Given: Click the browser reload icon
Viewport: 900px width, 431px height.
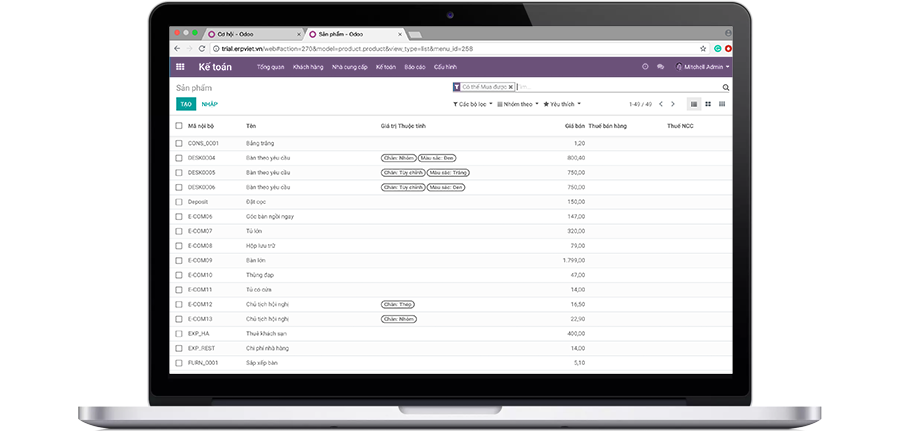Looking at the screenshot, I should [202, 48].
